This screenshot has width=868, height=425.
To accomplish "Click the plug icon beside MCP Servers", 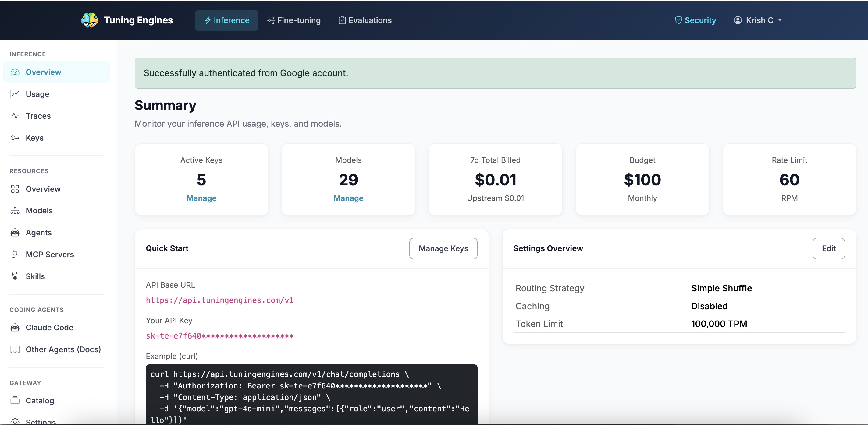I will click(x=15, y=255).
